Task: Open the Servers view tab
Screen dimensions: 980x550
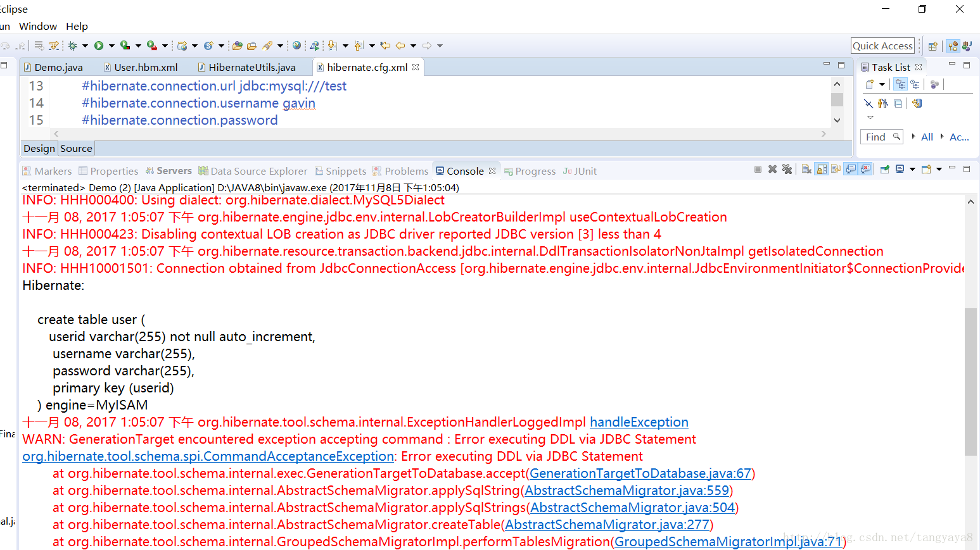Action: pyautogui.click(x=169, y=171)
